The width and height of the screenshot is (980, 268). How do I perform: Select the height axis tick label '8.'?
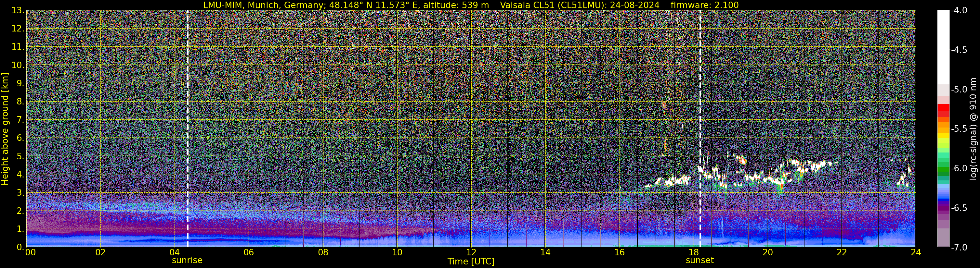pyautogui.click(x=20, y=101)
